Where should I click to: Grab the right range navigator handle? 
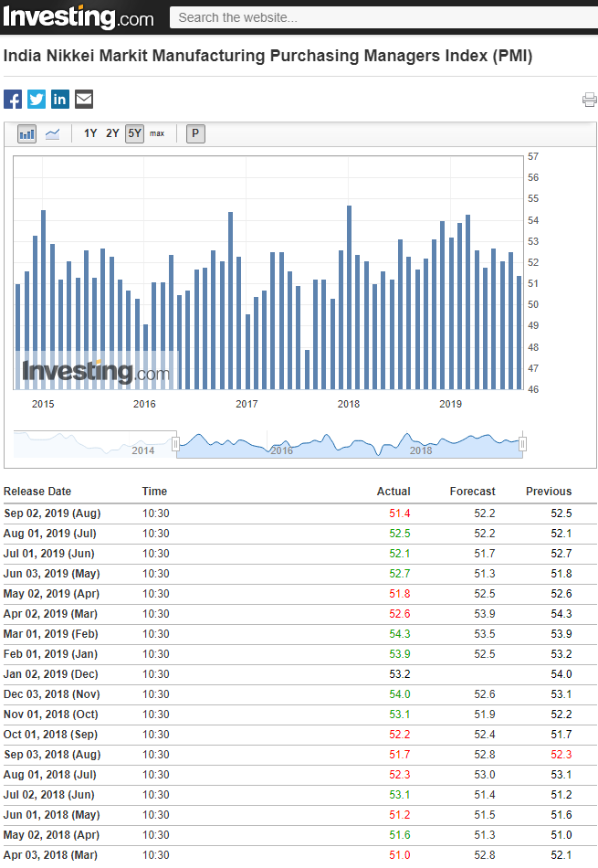[522, 444]
